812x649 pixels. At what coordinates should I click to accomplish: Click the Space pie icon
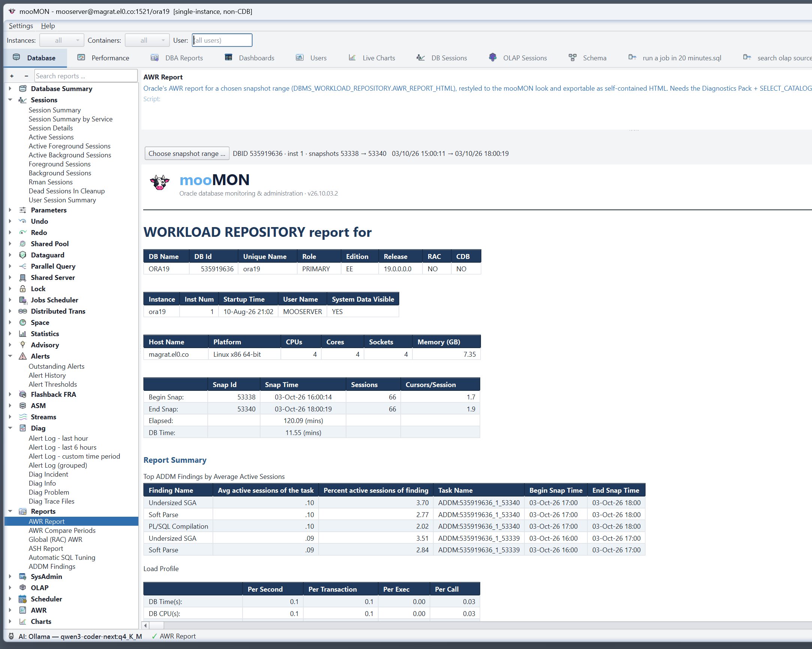tap(22, 323)
